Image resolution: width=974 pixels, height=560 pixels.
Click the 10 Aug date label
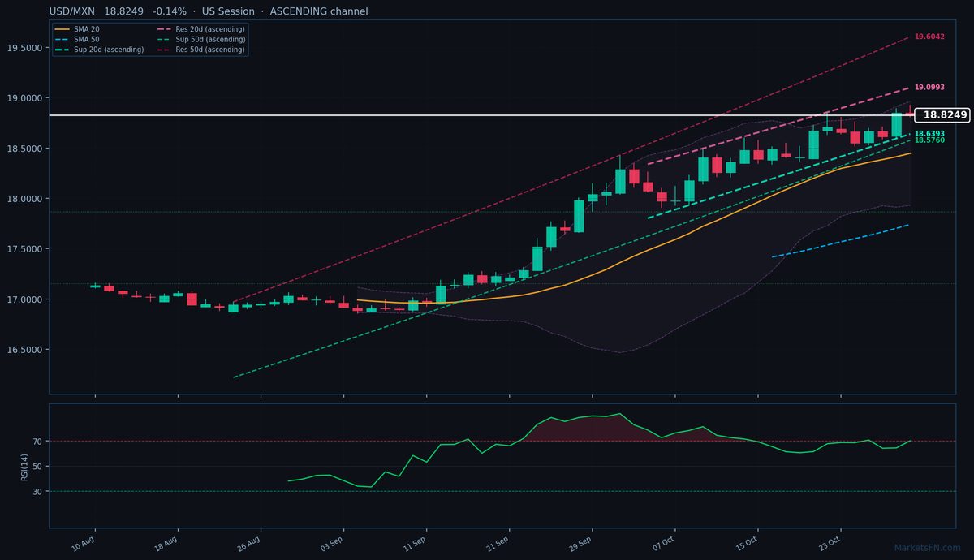(x=83, y=543)
